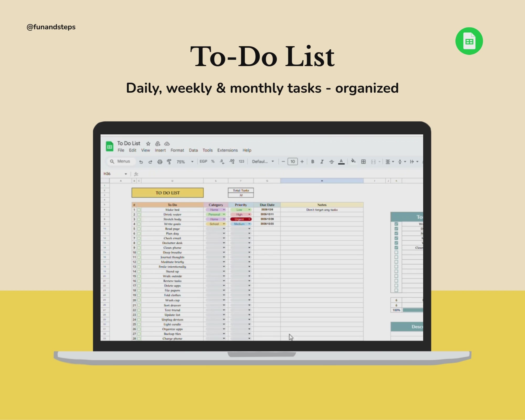Select the paint format tool
This screenshot has height=420, width=525.
(169, 162)
